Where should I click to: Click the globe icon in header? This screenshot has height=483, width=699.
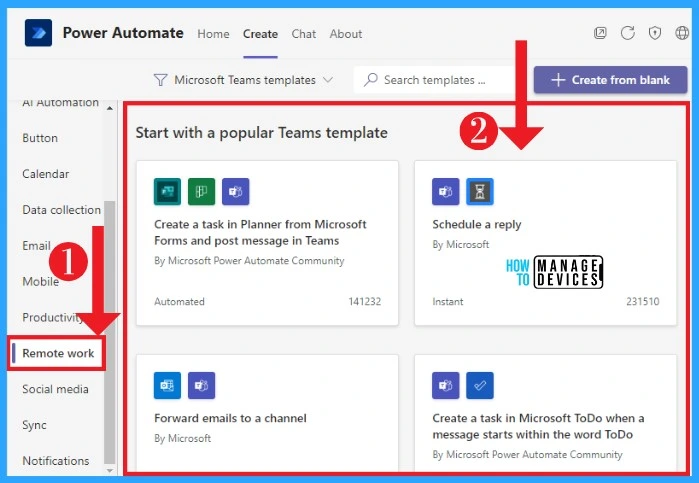(x=682, y=33)
